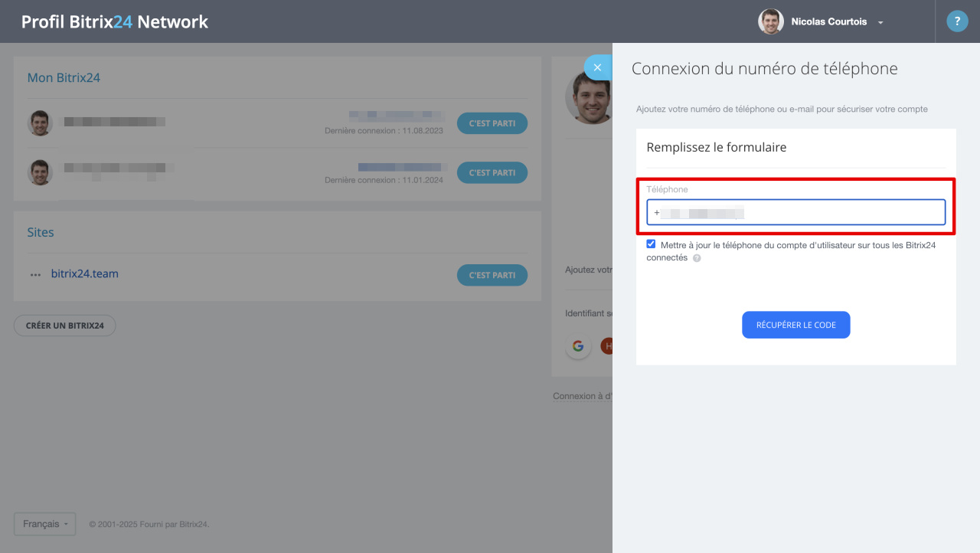Click the help question mark icon
Screen dimensions: 980x553
[x=957, y=21]
